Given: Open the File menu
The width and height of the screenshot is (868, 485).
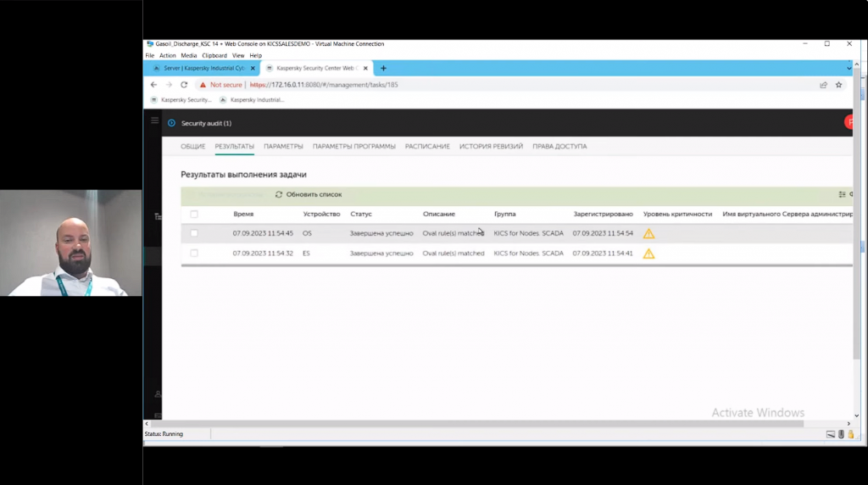Looking at the screenshot, I should click(x=149, y=55).
